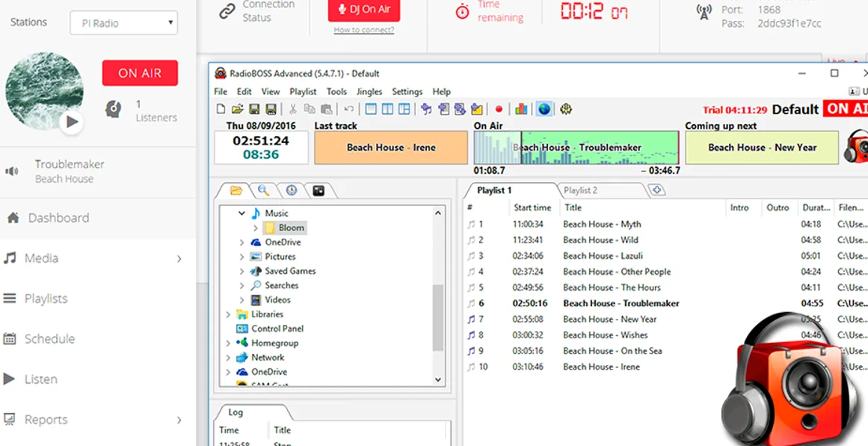
Task: Open Media in the sidebar
Action: click(x=42, y=258)
